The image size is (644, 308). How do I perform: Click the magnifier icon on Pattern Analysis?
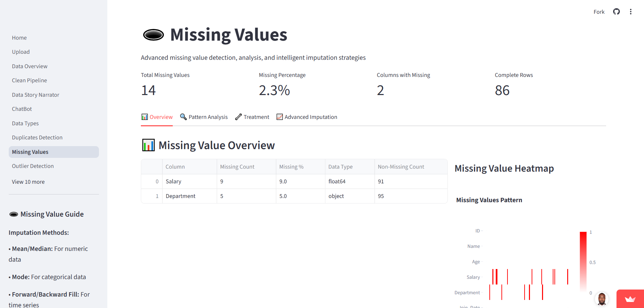[183, 117]
